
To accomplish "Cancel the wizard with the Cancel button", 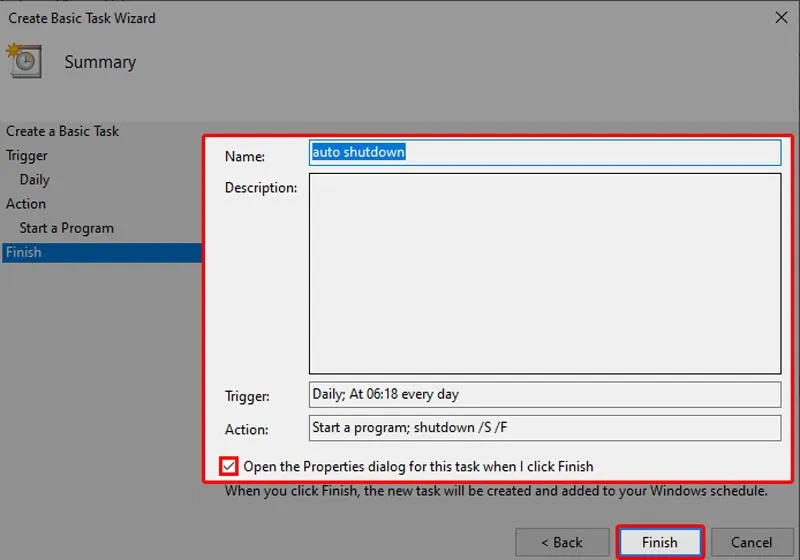I will pos(751,542).
